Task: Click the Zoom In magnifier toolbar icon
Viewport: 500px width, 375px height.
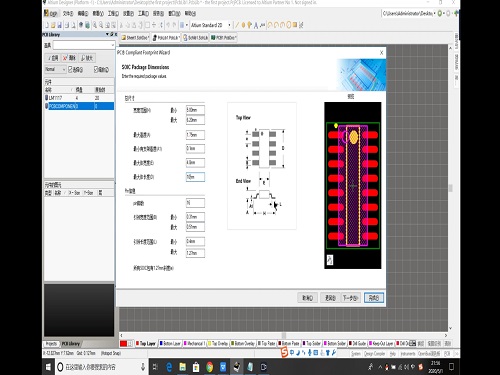Action: click(x=95, y=25)
